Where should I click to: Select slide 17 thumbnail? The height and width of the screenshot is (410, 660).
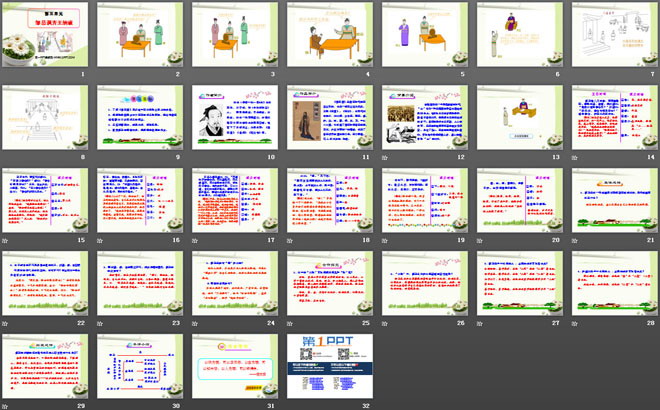click(x=235, y=200)
